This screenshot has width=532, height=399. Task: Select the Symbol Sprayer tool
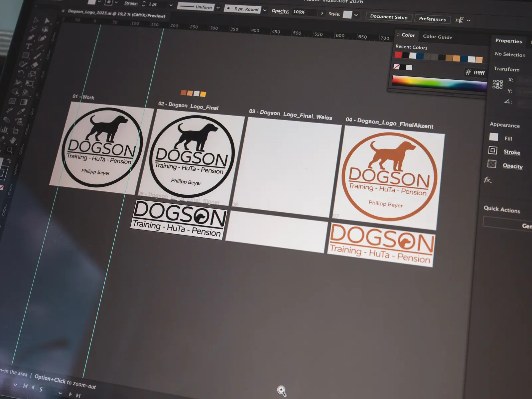click(19, 121)
